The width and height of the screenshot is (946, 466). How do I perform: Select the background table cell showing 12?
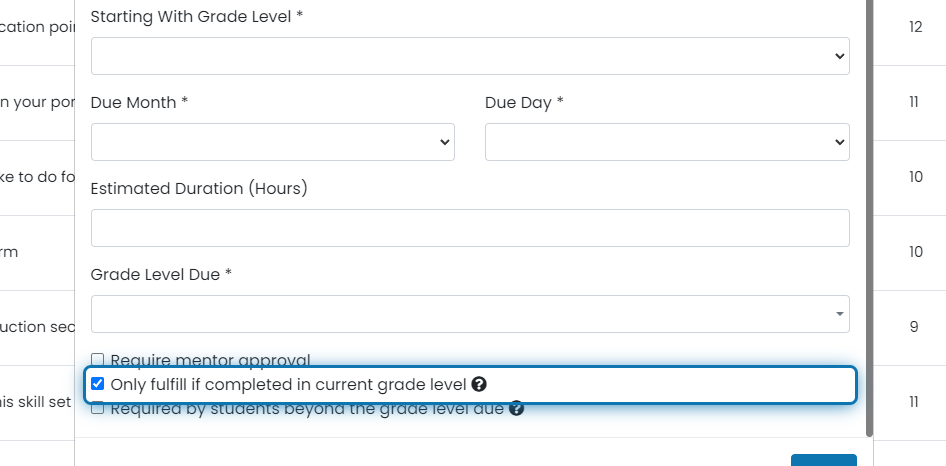915,27
